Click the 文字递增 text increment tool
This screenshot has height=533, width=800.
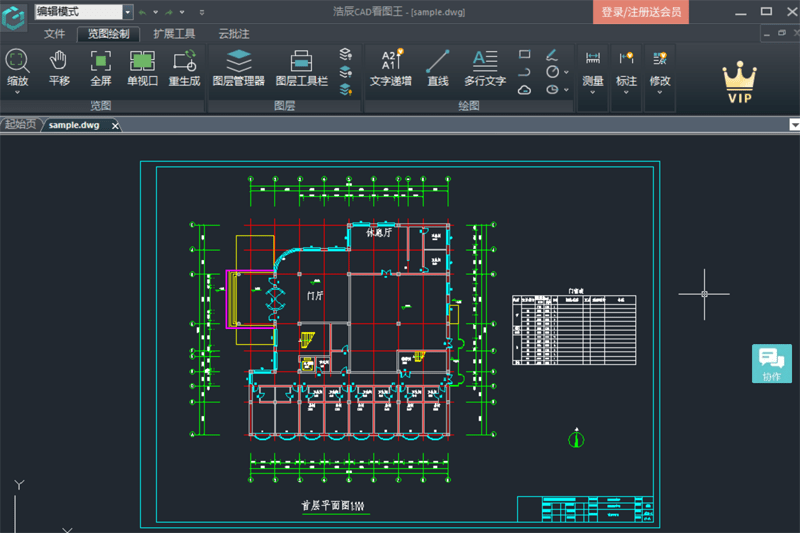click(390, 67)
